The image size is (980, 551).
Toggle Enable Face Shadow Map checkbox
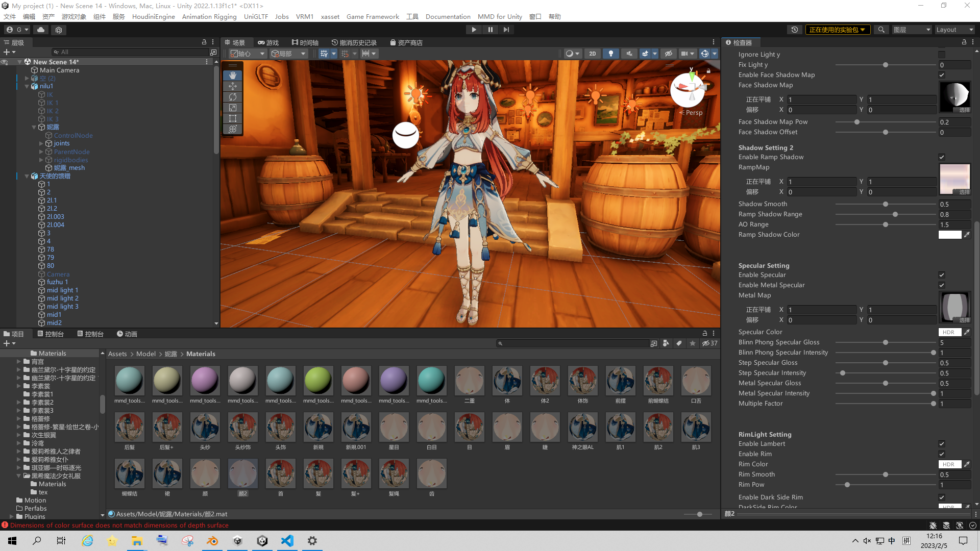coord(942,75)
